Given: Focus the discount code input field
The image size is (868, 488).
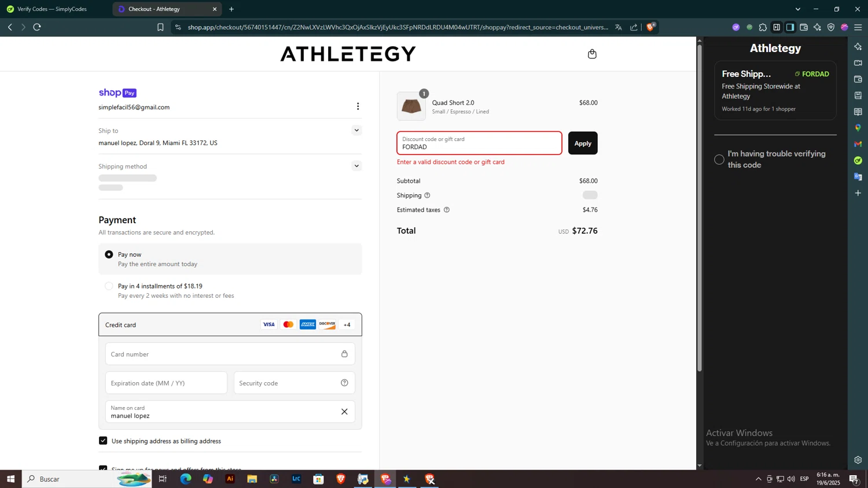Looking at the screenshot, I should point(479,143).
